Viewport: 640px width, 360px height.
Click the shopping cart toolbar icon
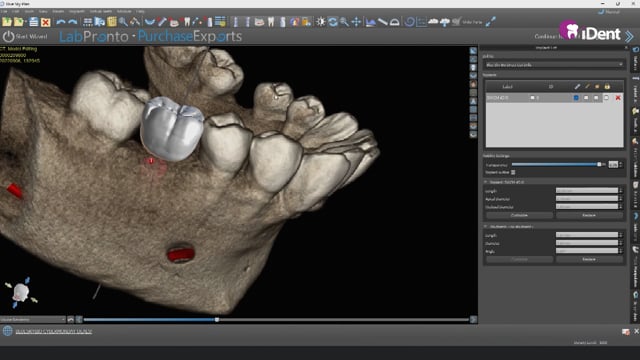pos(456,22)
